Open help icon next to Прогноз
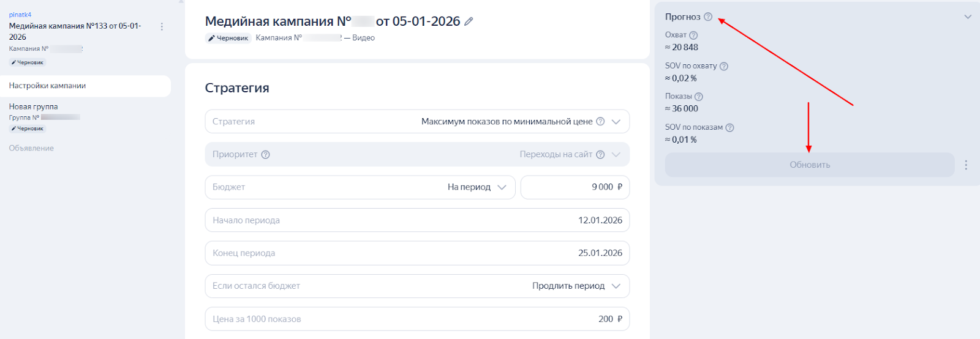The image size is (980, 339). [708, 17]
